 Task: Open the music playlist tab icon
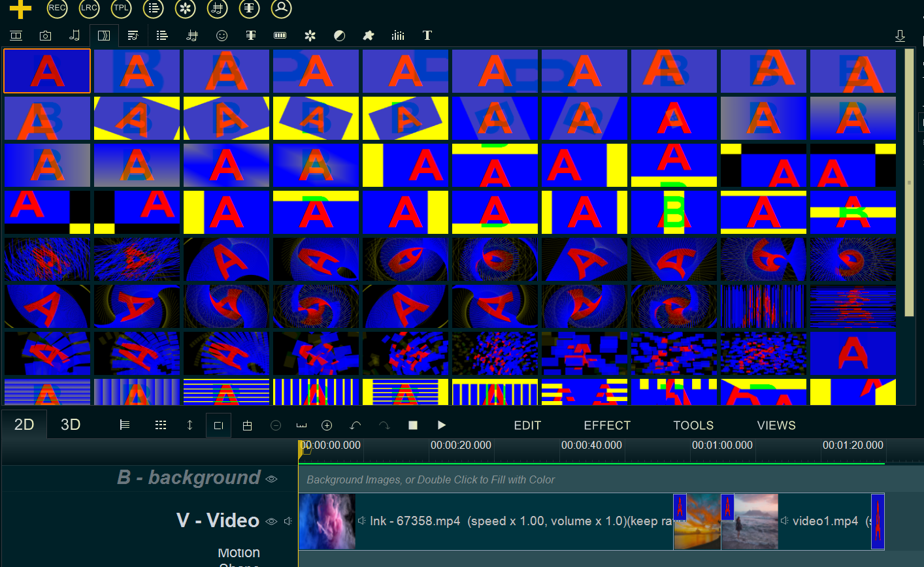point(133,35)
